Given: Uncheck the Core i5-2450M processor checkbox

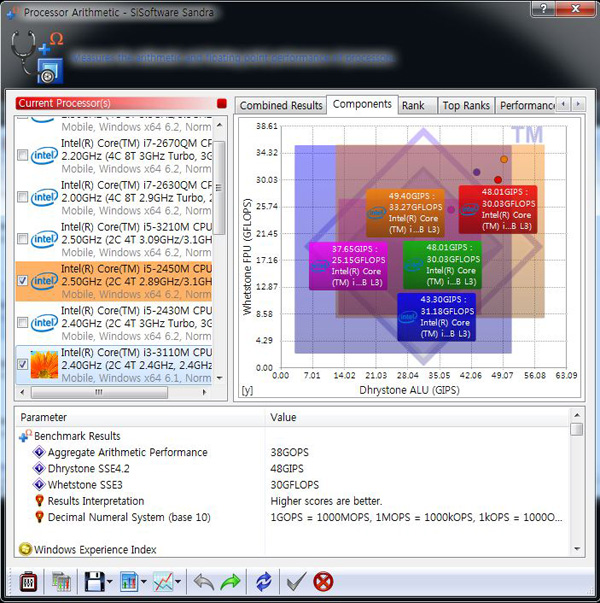Looking at the screenshot, I should (22, 282).
